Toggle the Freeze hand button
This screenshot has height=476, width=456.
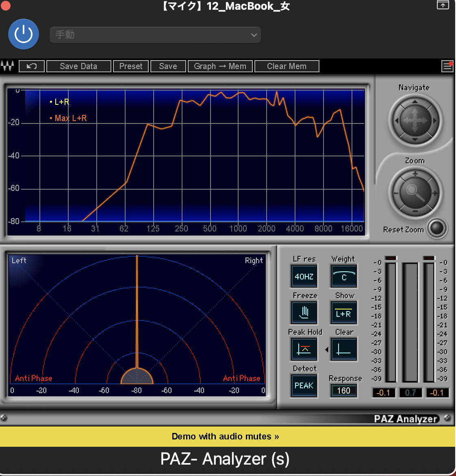coord(304,313)
